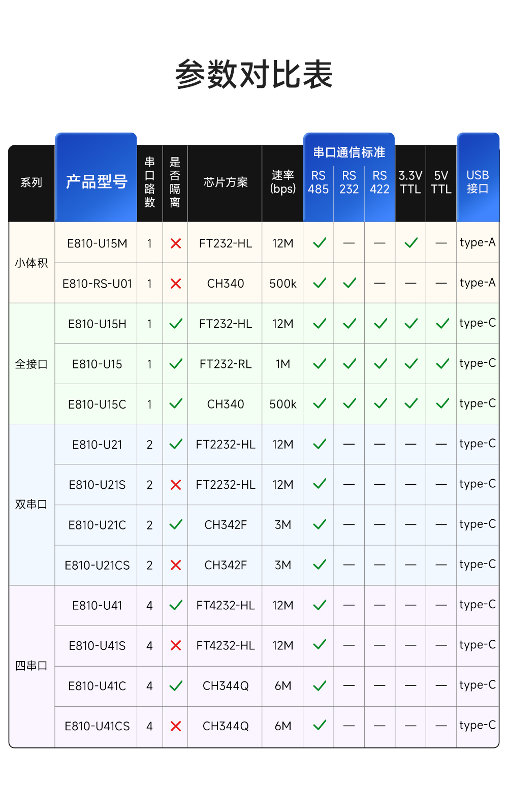Viewport: 508px width, 812px height.
Task: Click the E810-U41CS model name
Action: [x=97, y=726]
